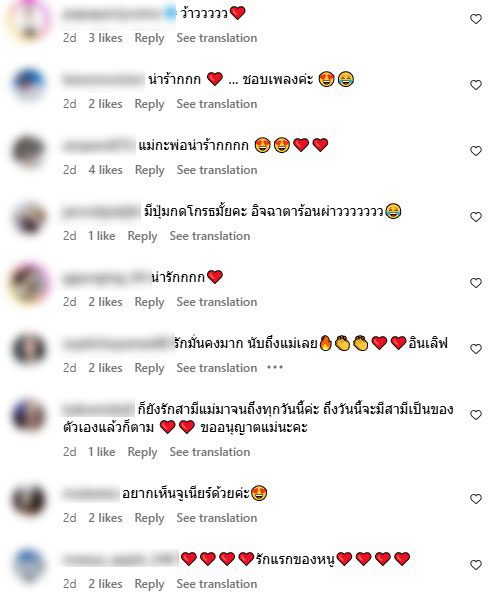See translation of the 'มีปุ่มกดโกรธมั้ยคะ' comment

click(x=210, y=236)
